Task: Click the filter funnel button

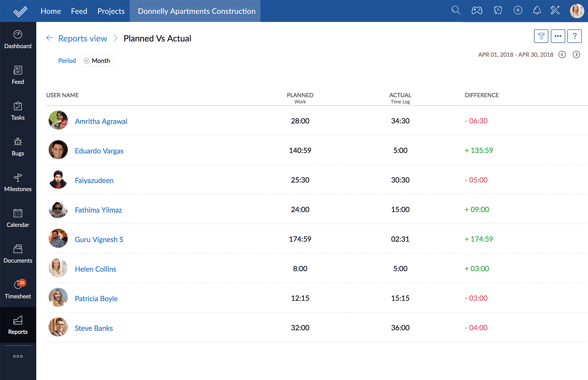Action: point(541,36)
